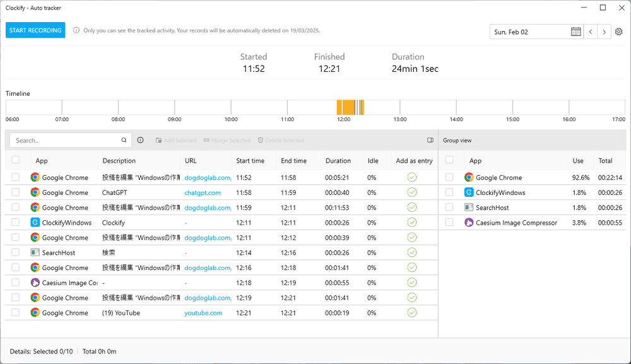Sort by the Start time column header

pyautogui.click(x=250, y=161)
